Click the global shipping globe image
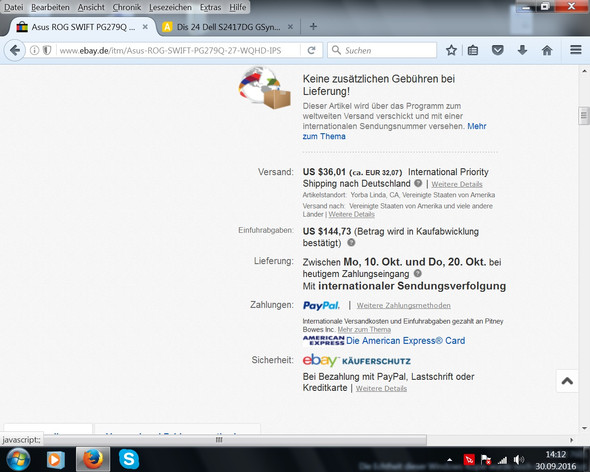Screen dimensions: 590x472 (x=265, y=88)
